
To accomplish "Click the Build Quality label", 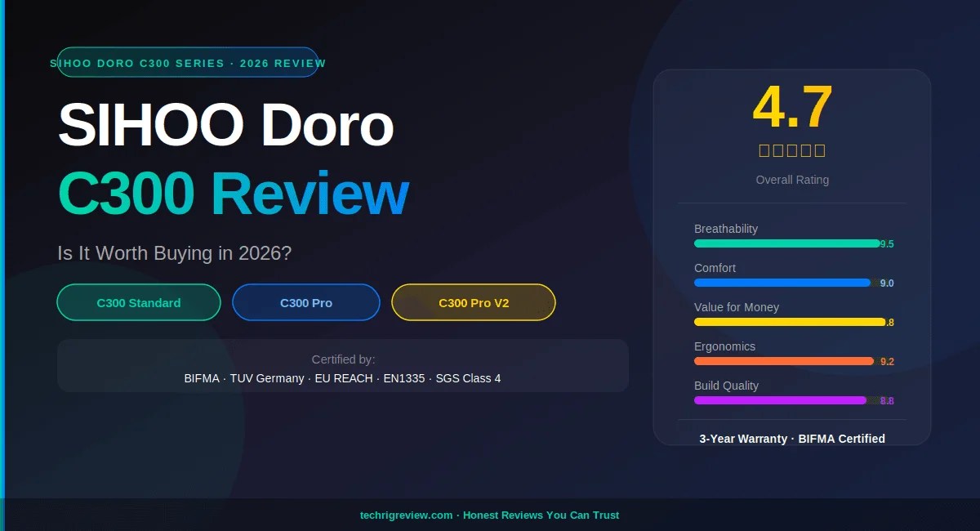I will pyautogui.click(x=726, y=386).
